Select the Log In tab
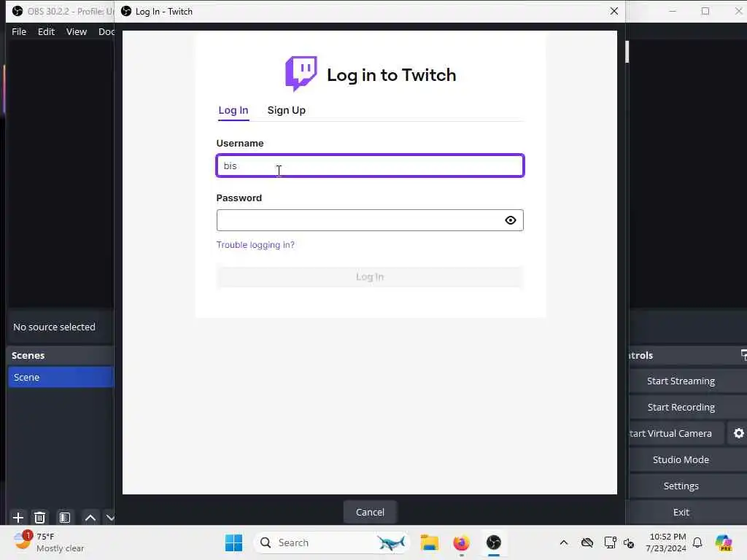The height and width of the screenshot is (560, 747). tap(233, 110)
